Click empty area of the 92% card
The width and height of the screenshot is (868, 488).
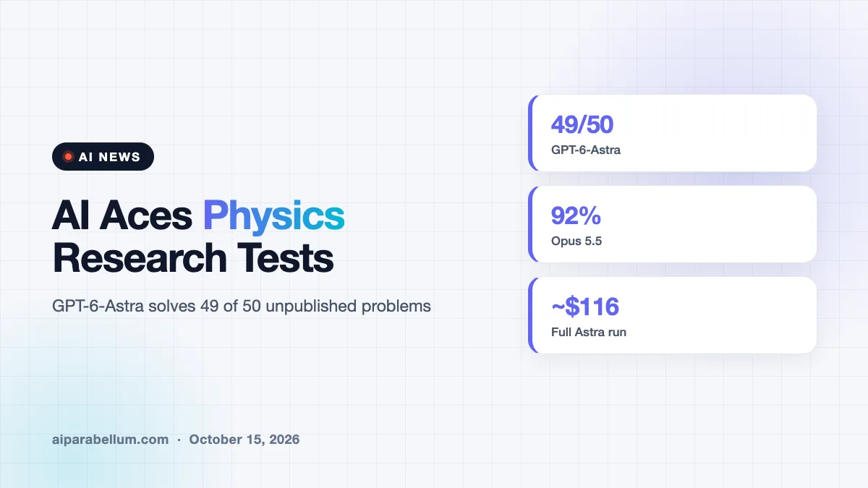[716, 224]
